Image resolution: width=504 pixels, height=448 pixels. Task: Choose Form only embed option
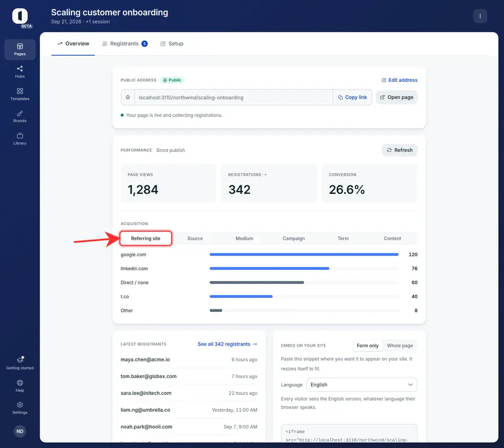[367, 346]
